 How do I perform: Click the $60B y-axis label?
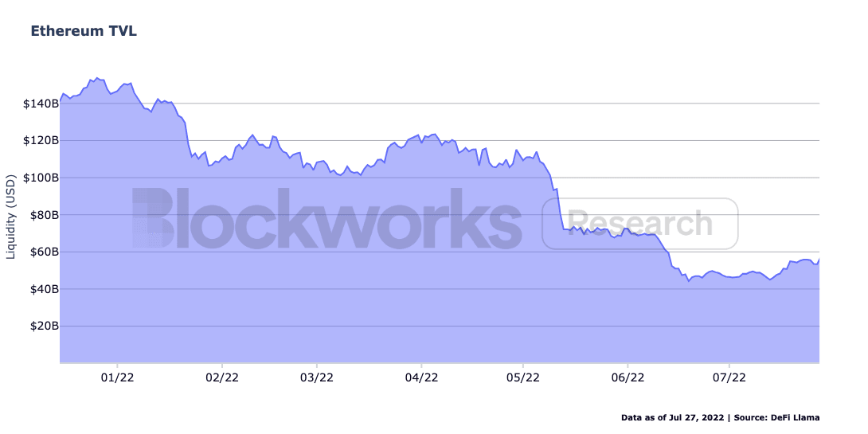click(x=43, y=252)
